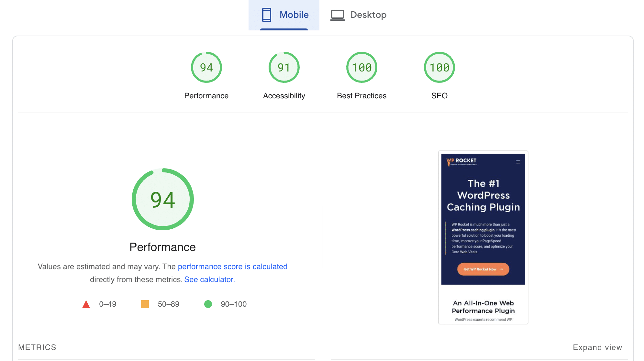Click the Best Practices score circle icon
Image resolution: width=644 pixels, height=361 pixels.
click(361, 67)
